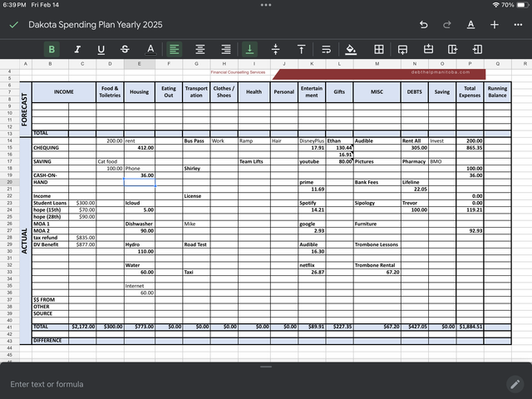Toggle italic formatting

point(77,50)
